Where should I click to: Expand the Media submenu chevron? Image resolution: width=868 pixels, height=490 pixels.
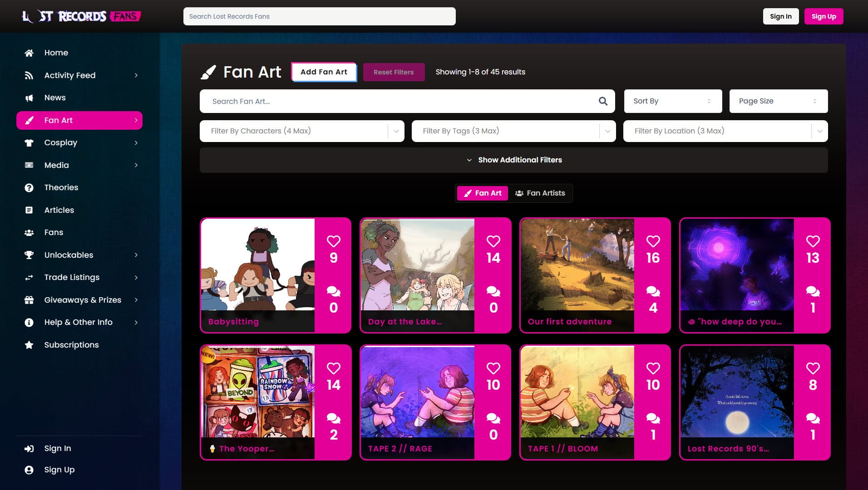(x=136, y=165)
